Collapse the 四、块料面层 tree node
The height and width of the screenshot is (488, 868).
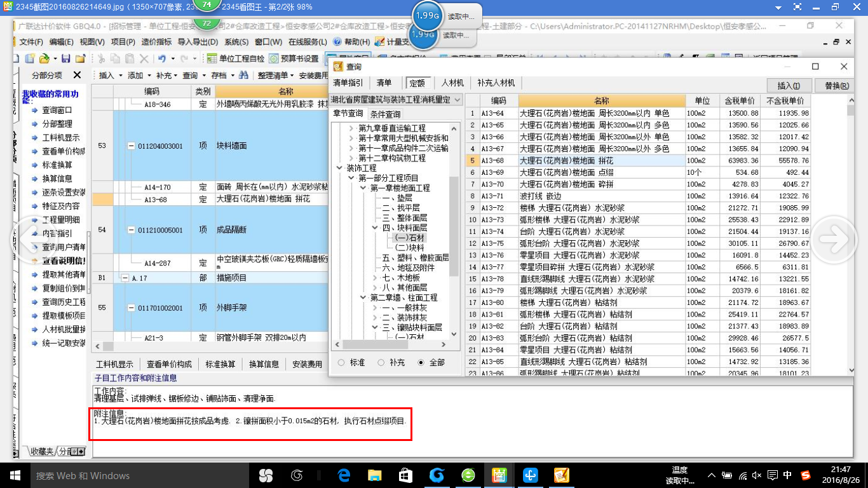375,227
